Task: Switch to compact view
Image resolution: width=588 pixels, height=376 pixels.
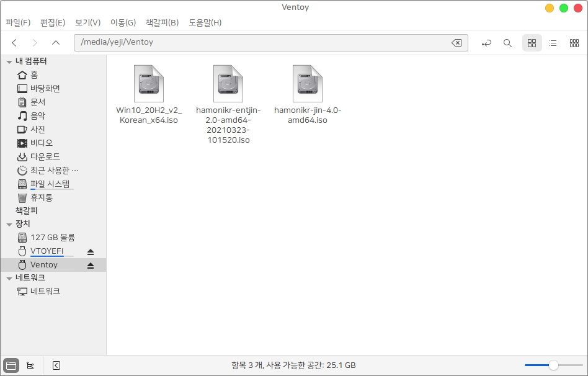Action: pyautogui.click(x=574, y=43)
